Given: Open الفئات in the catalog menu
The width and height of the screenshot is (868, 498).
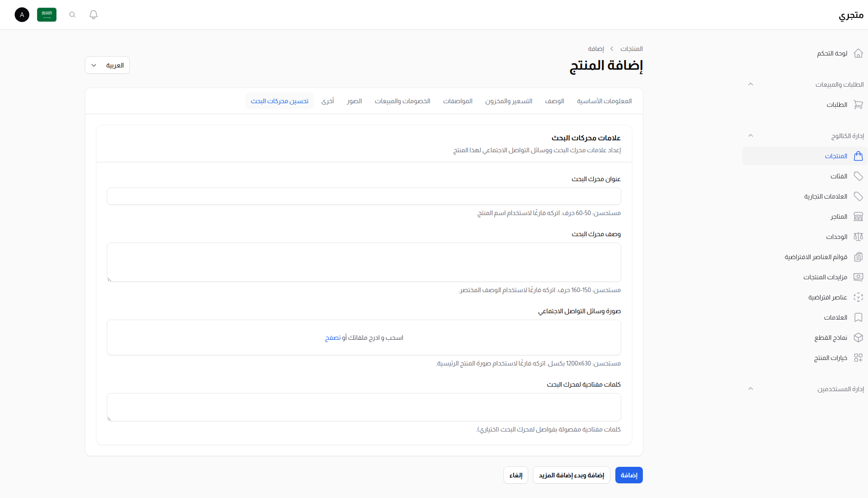Looking at the screenshot, I should [x=841, y=176].
